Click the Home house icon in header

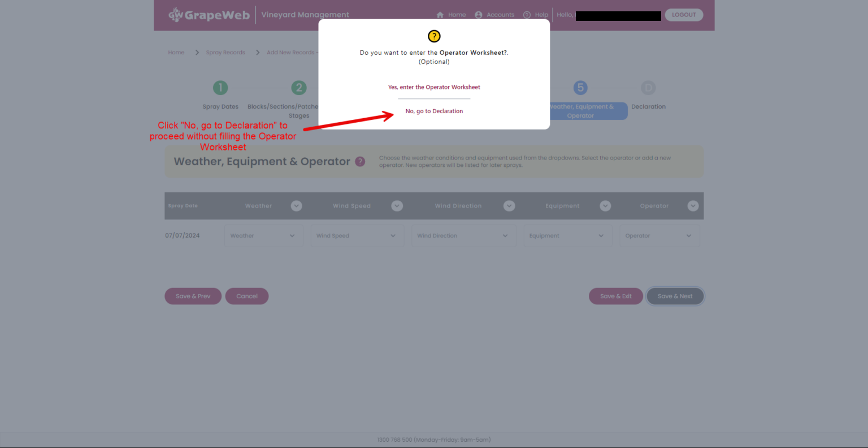pos(440,15)
